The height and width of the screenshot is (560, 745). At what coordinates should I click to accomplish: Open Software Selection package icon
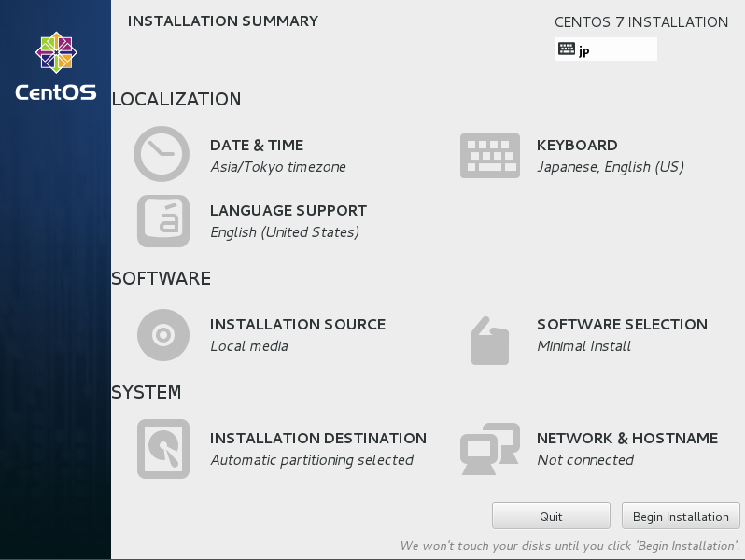click(x=490, y=341)
